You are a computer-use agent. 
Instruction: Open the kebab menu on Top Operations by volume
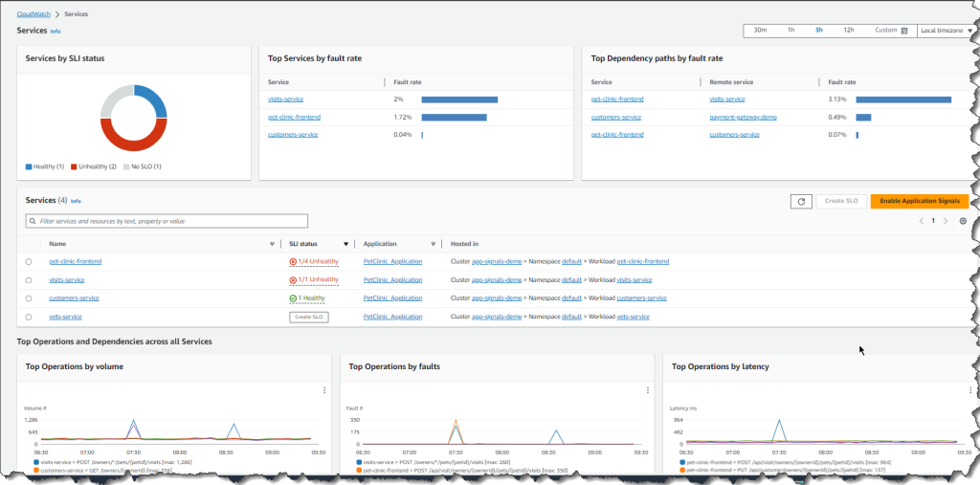coord(324,390)
